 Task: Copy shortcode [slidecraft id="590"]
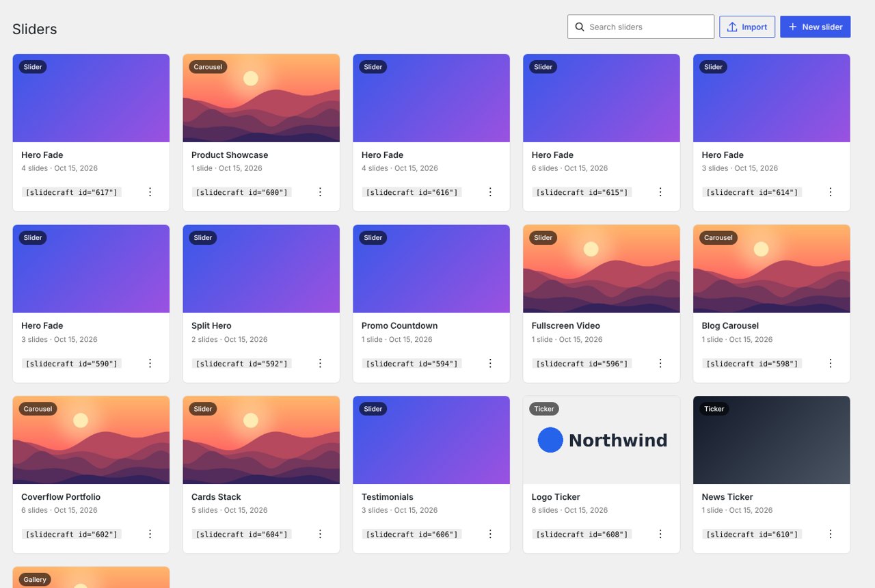click(x=72, y=363)
